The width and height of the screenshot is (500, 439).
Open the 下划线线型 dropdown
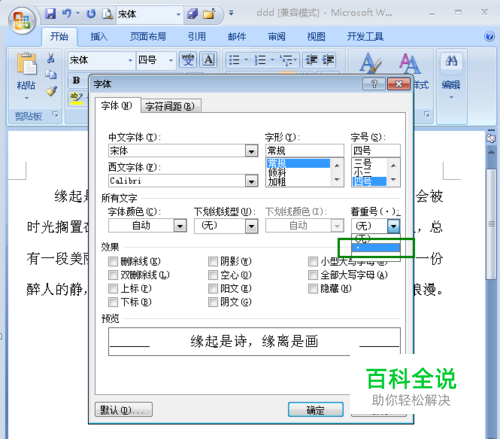[251, 227]
